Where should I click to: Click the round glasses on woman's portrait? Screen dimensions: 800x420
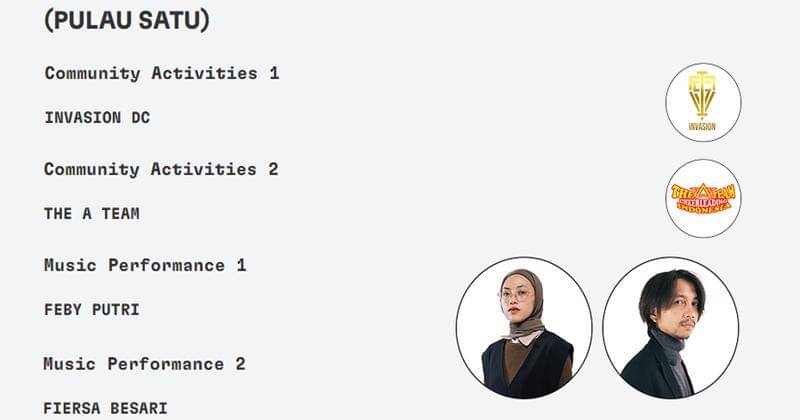515,296
